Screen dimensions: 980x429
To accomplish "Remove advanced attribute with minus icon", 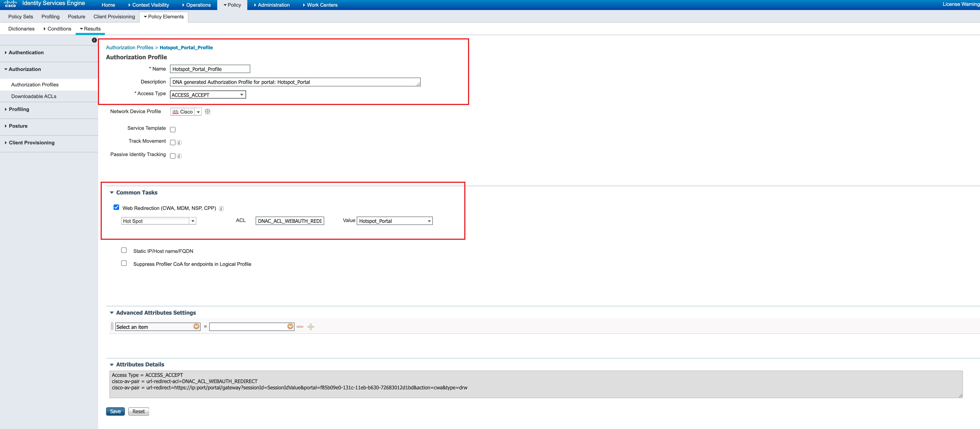I will [x=300, y=327].
